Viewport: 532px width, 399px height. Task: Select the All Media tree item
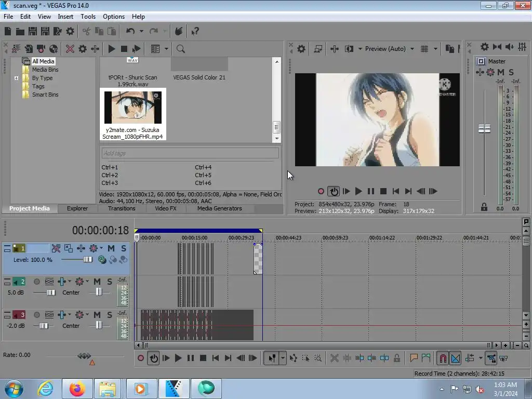43,61
